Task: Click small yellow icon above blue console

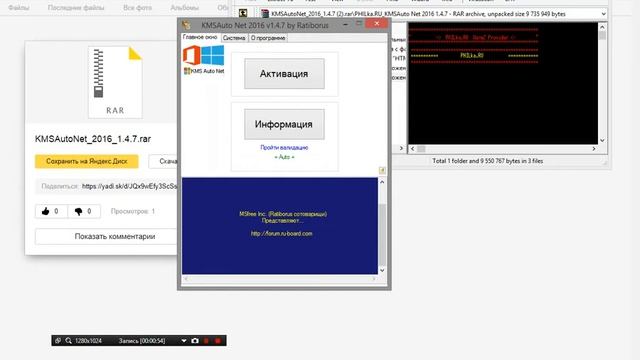Action: (382, 170)
